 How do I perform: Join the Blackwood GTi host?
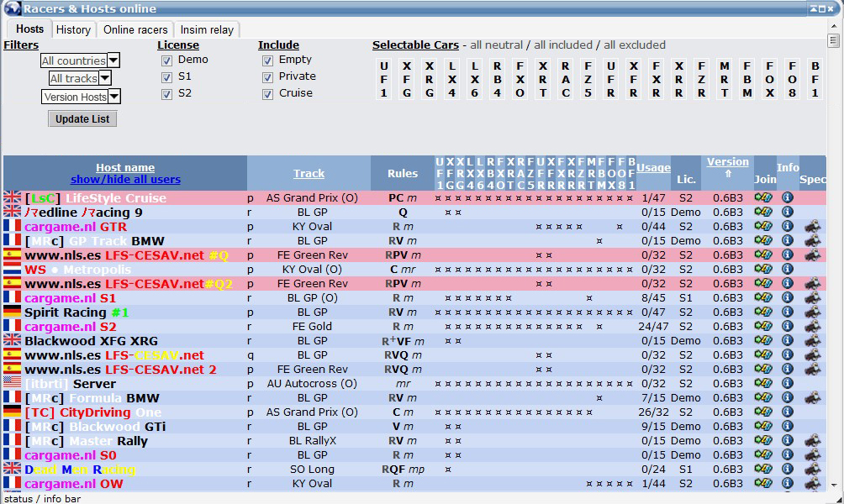coord(763,426)
